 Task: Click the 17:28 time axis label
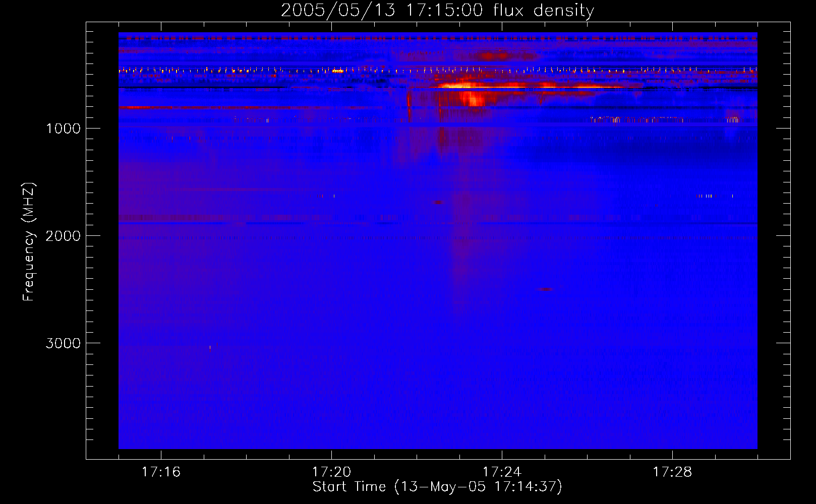click(672, 472)
